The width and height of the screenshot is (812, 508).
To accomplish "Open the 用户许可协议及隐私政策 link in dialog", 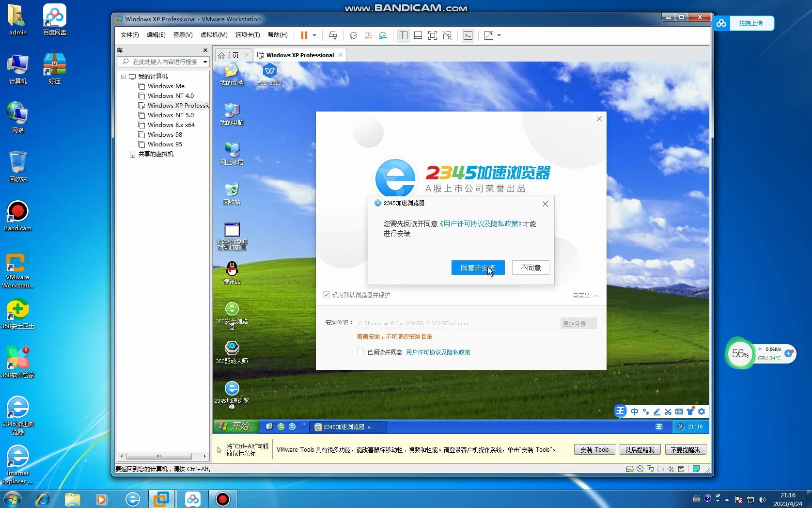I will (x=481, y=224).
